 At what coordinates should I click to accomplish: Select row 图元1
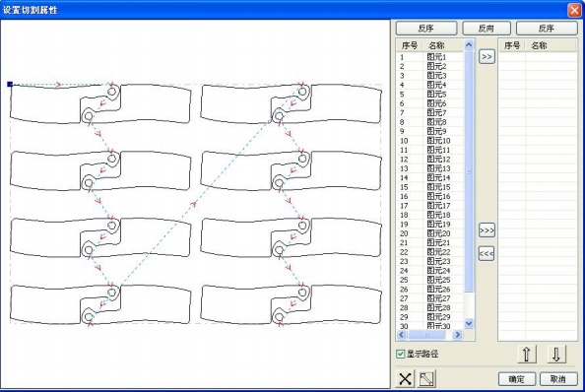(430, 57)
